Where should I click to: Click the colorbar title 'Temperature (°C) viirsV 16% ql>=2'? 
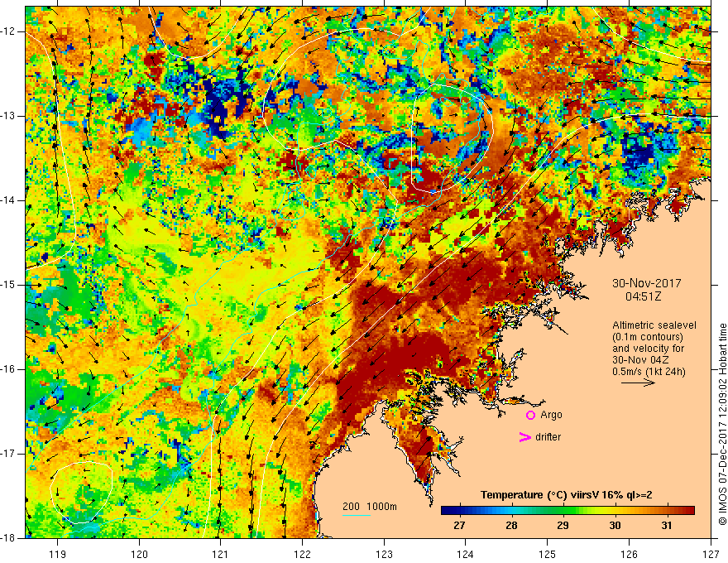click(x=566, y=495)
